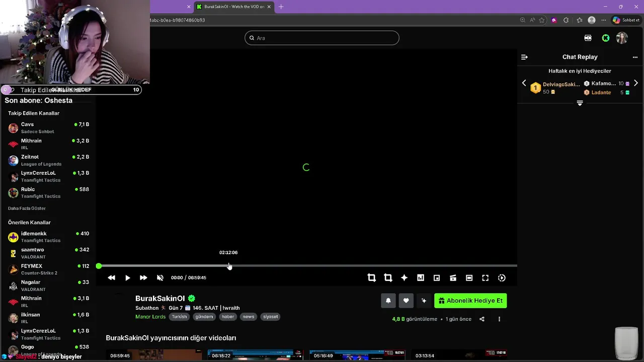Unmute the video player volume
Viewport: 644px width, 362px height.
(160, 278)
